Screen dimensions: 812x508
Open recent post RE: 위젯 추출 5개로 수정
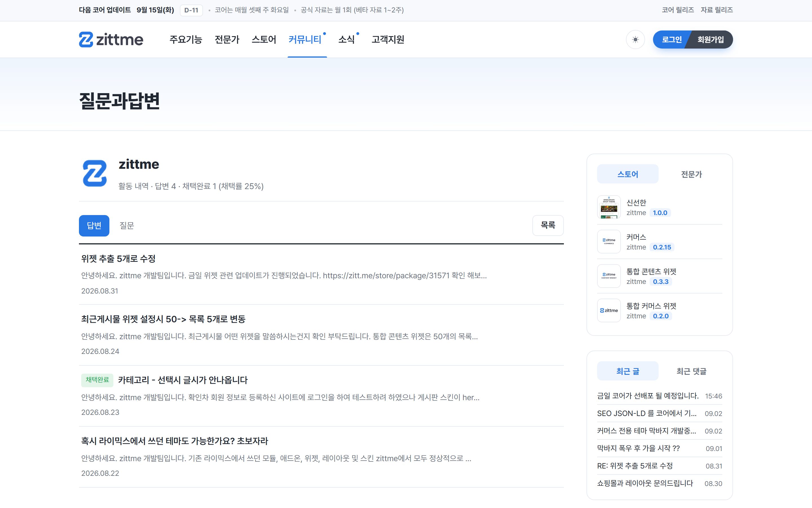tap(635, 466)
